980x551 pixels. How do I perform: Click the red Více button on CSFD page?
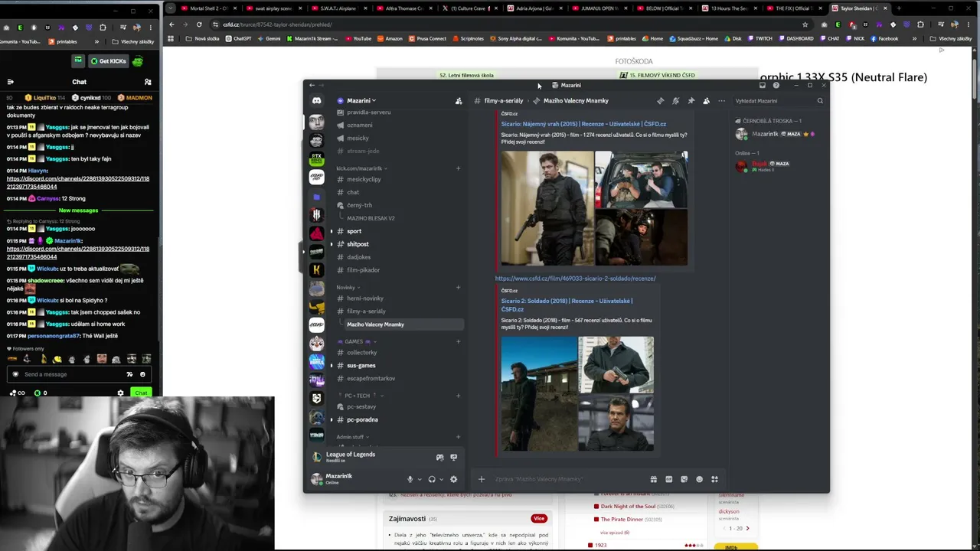tap(539, 519)
